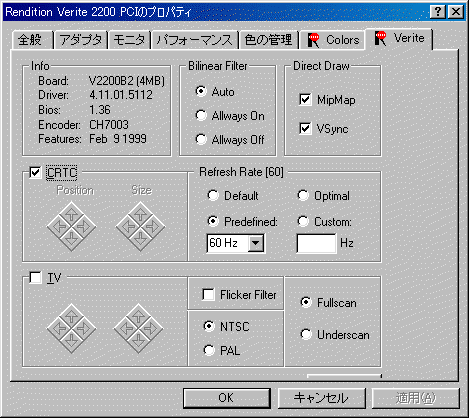This screenshot has width=469, height=418.
Task: Move CRTC Position left arrow
Action: coord(59,227)
